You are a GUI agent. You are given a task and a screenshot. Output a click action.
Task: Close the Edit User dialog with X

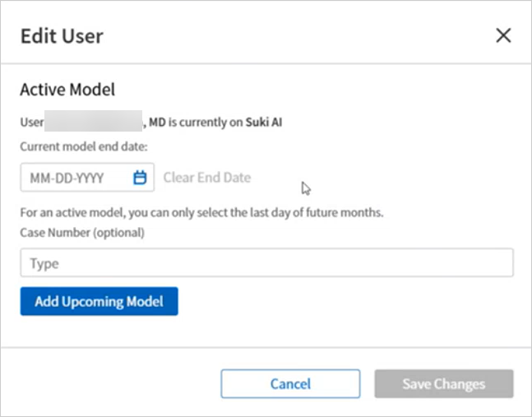tap(503, 35)
